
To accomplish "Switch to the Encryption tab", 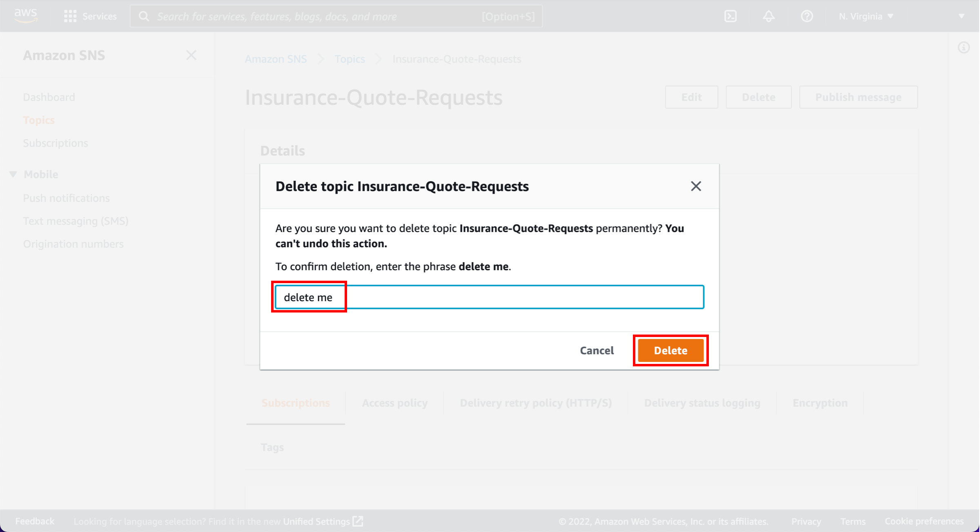I will click(x=820, y=403).
